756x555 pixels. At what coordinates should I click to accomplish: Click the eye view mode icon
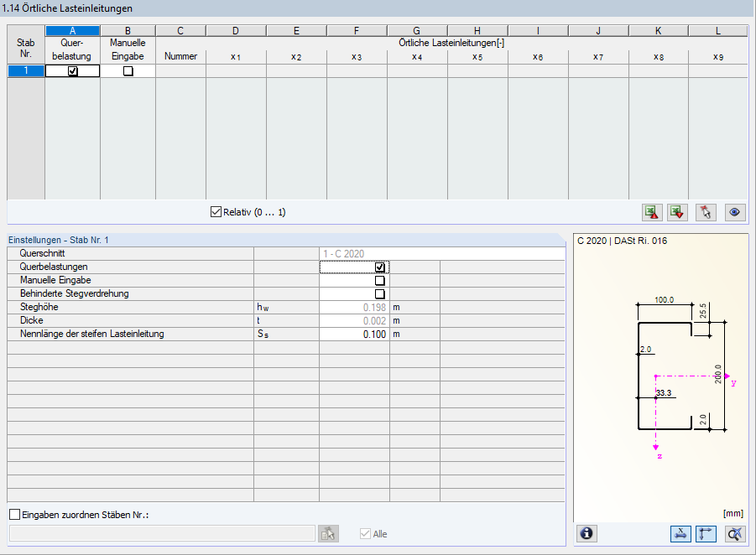click(735, 212)
